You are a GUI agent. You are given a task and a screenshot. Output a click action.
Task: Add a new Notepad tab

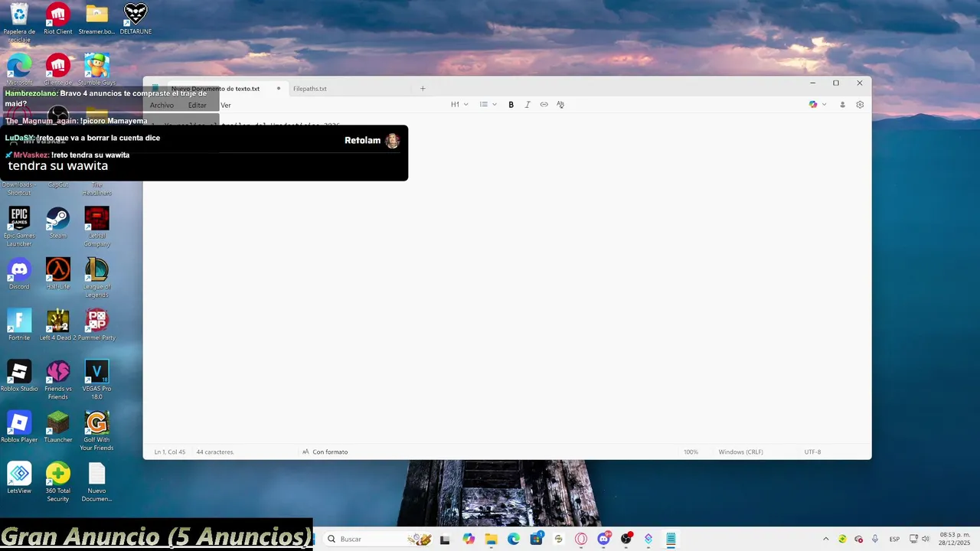(423, 89)
